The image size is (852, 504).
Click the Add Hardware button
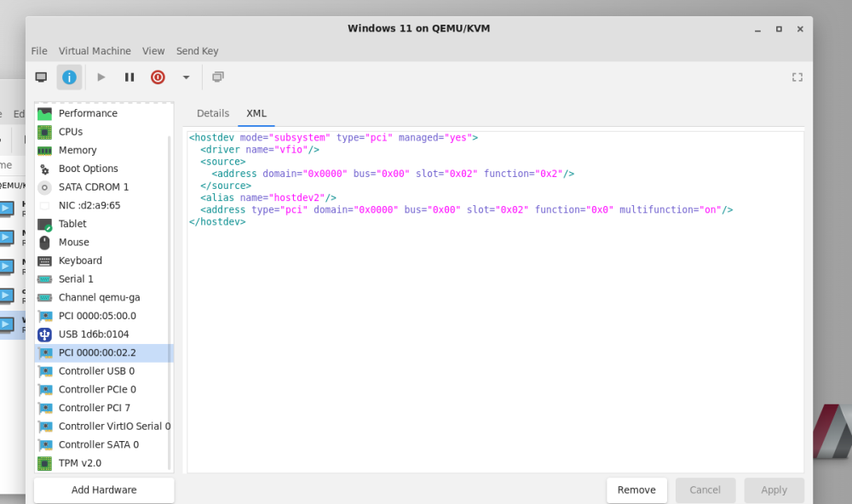104,490
